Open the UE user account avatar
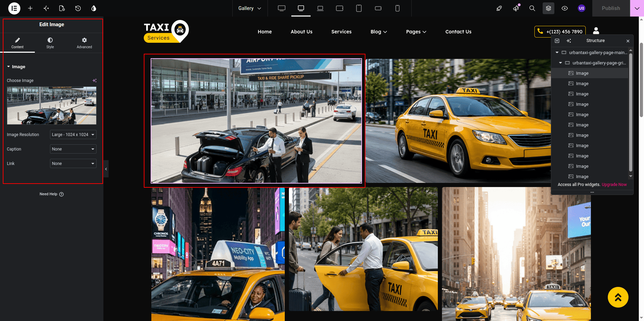This screenshot has width=644, height=321. point(582,8)
